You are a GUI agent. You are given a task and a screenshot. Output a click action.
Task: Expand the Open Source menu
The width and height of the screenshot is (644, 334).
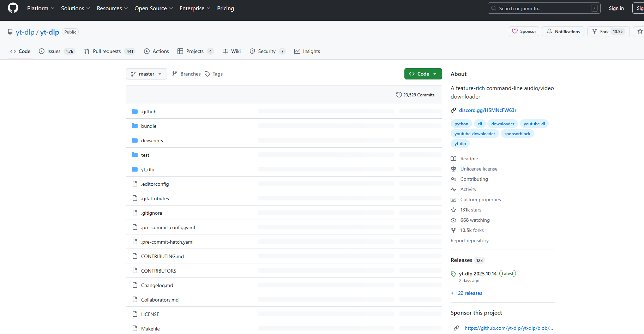[154, 8]
